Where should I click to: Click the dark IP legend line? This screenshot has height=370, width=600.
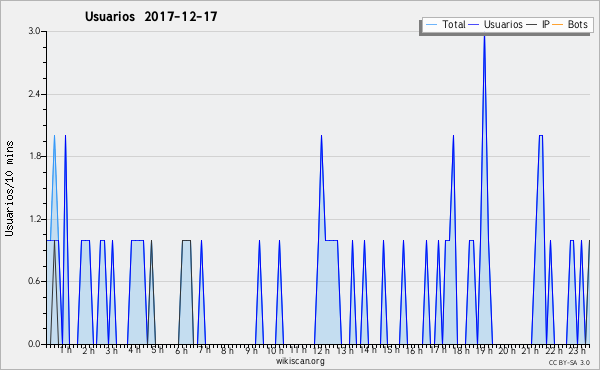pos(532,25)
